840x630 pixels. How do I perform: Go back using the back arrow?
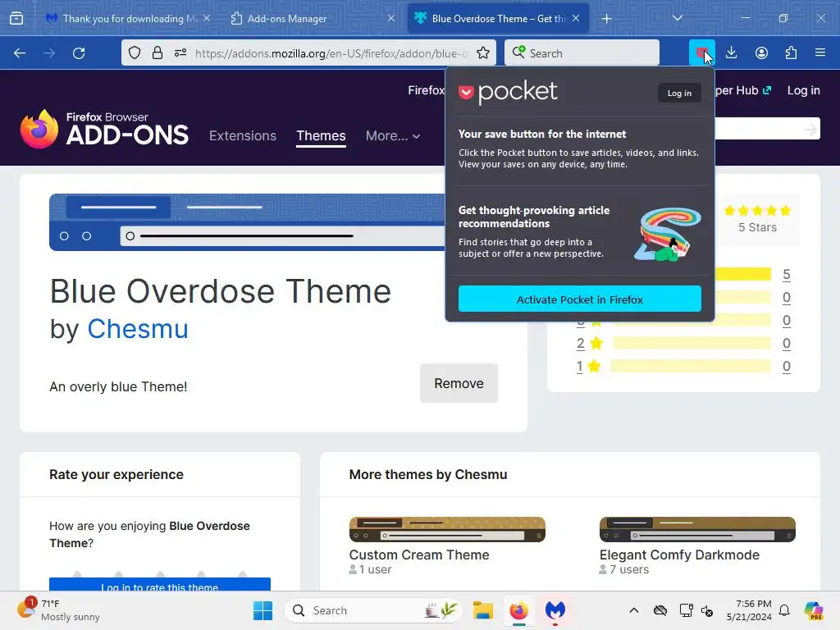coord(20,53)
